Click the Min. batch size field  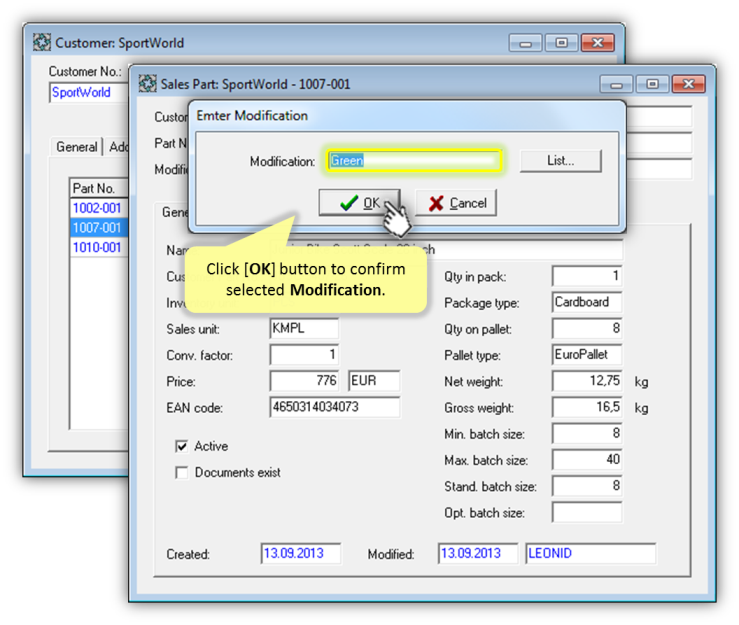coord(587,434)
